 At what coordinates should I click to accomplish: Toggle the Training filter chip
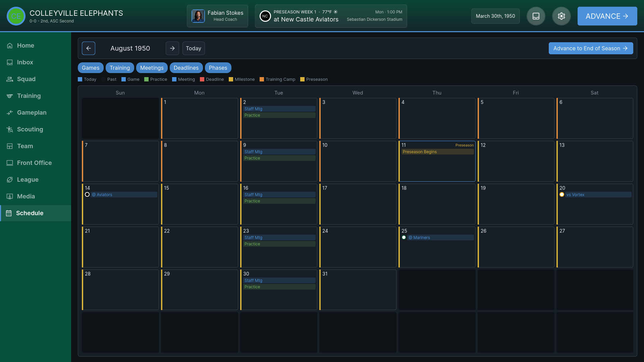point(120,68)
